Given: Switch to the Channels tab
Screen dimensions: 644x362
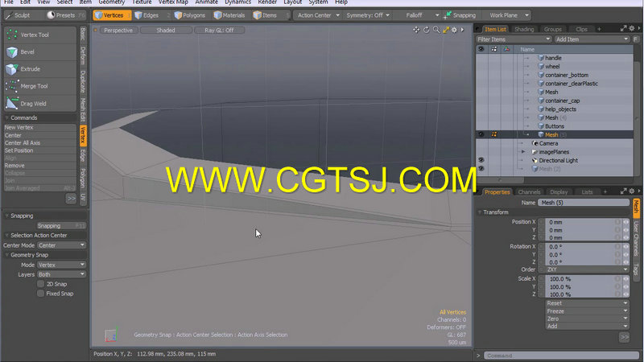Looking at the screenshot, I should coord(529,191).
